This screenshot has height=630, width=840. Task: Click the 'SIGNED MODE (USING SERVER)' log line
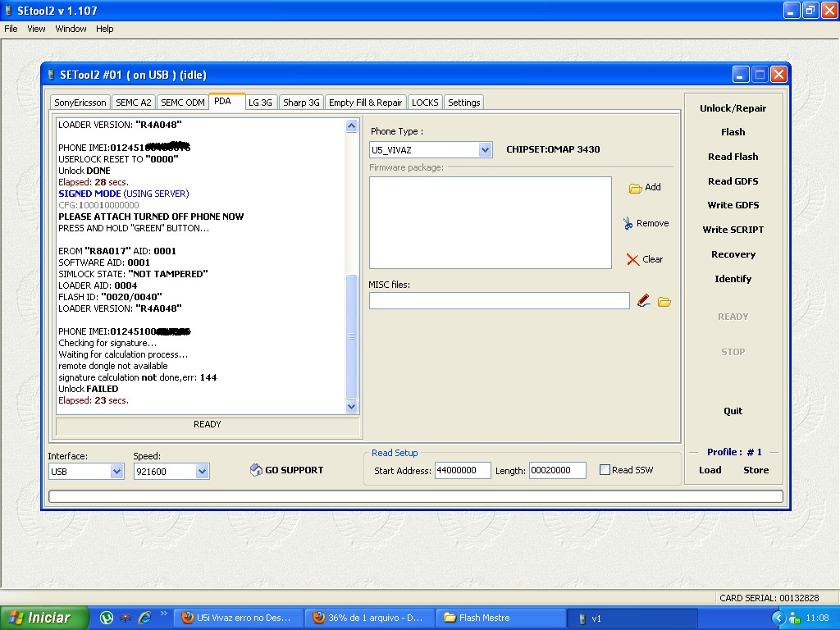click(x=124, y=194)
